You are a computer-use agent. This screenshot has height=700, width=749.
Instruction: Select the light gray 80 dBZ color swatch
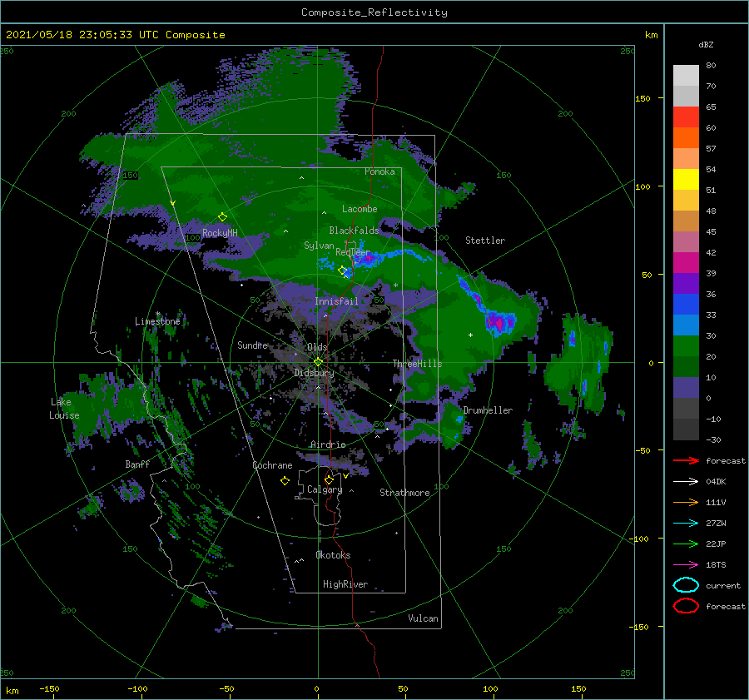pyautogui.click(x=686, y=76)
